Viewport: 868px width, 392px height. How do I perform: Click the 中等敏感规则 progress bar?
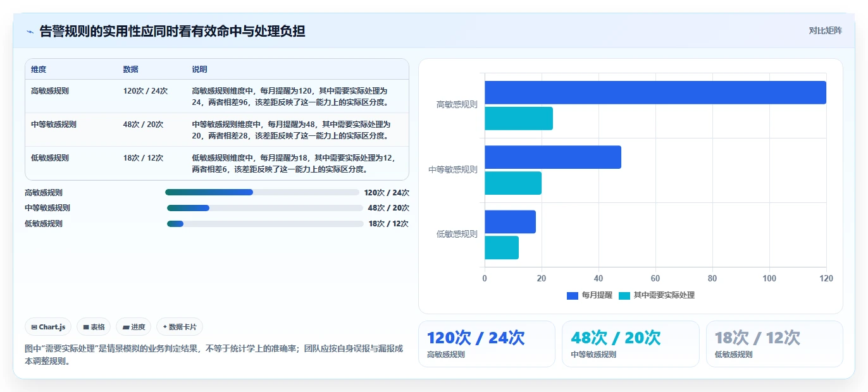pos(265,208)
